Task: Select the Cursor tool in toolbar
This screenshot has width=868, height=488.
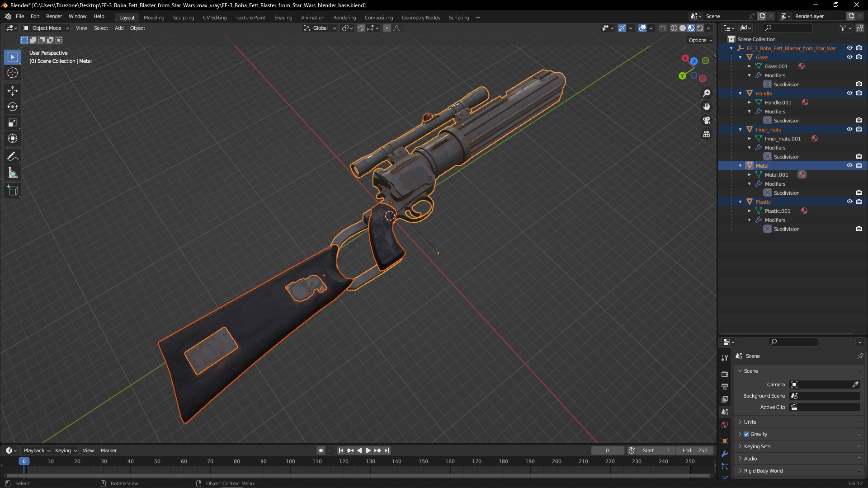Action: [13, 73]
